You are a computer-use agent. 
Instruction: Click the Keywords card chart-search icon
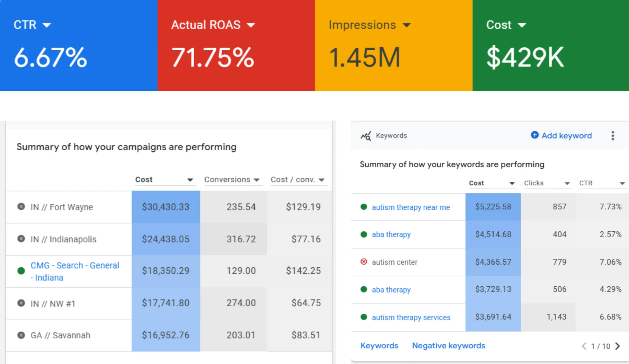click(366, 136)
